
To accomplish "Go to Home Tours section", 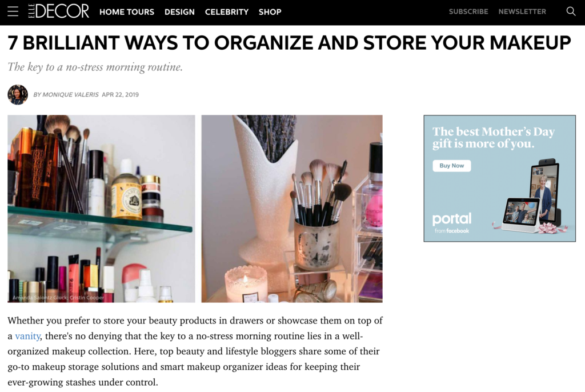I will pos(126,12).
